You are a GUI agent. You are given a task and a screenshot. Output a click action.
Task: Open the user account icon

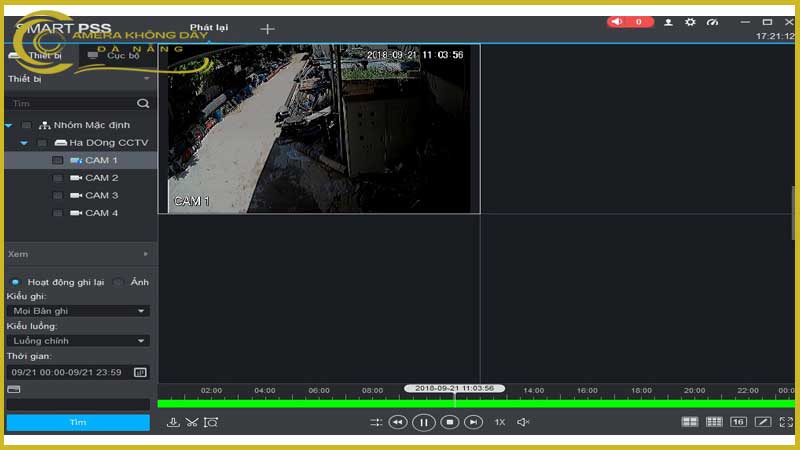coord(668,22)
